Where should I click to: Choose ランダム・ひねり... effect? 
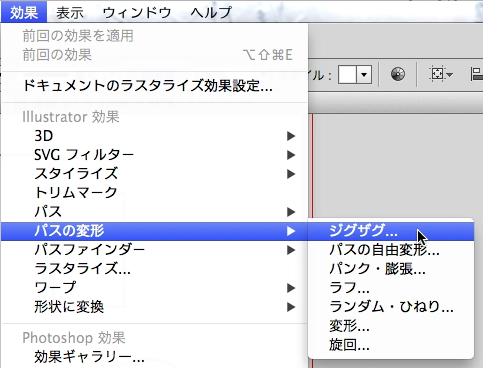click(x=391, y=307)
